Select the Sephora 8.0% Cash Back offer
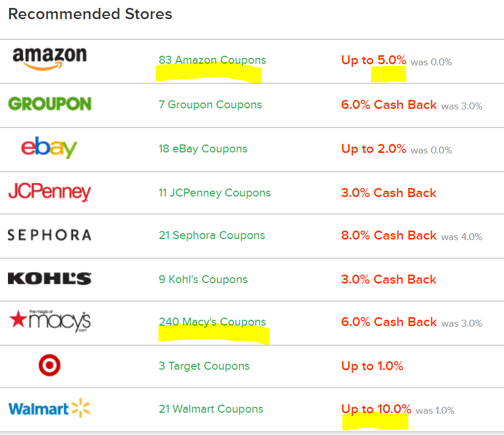The width and height of the screenshot is (504, 435). coord(389,235)
